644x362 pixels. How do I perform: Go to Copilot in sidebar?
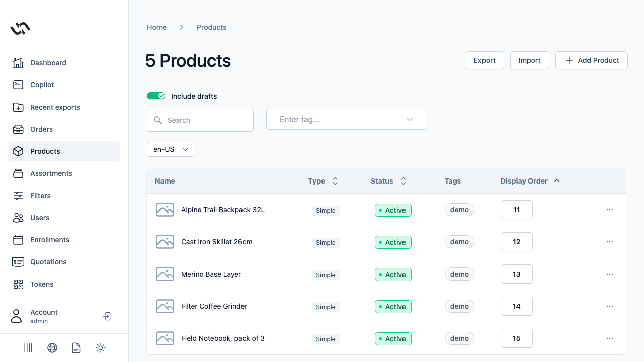(64, 85)
